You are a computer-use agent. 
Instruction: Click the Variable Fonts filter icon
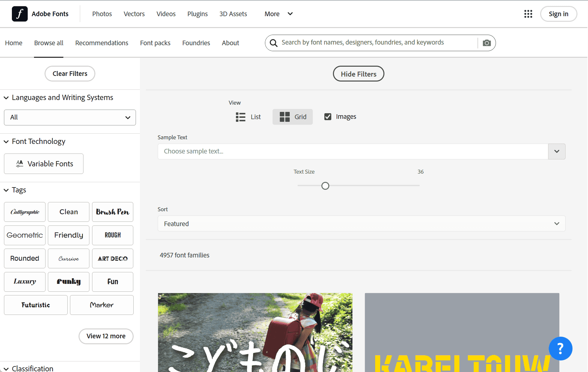[x=20, y=164]
